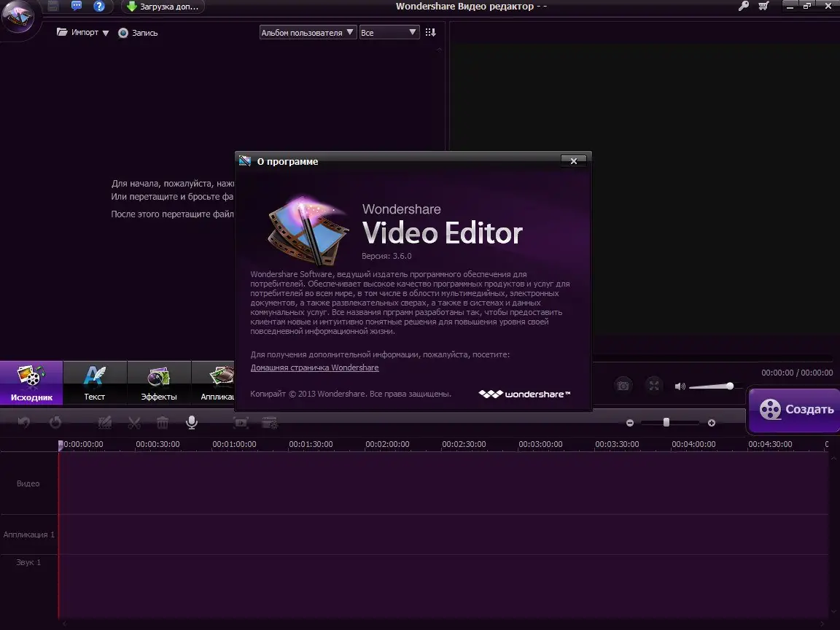Switch to the Эффекты tab
The width and height of the screenshot is (840, 630).
(x=159, y=383)
